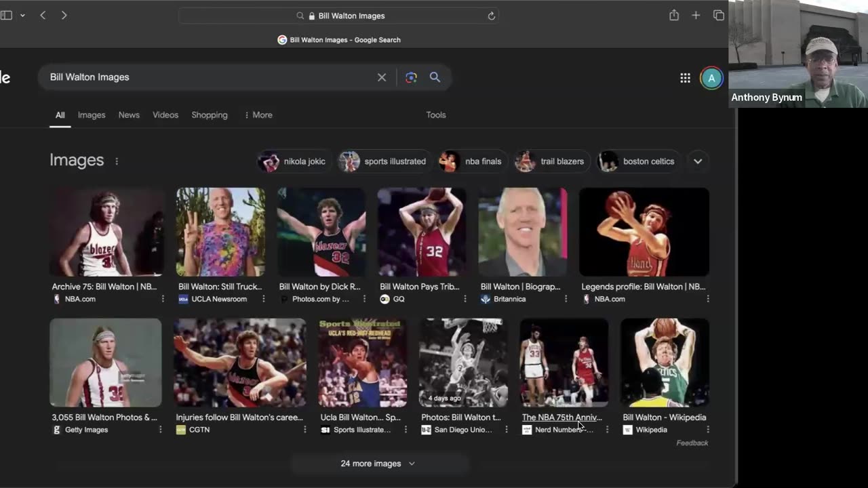Open the sidebar options dropdown arrow

pos(22,15)
